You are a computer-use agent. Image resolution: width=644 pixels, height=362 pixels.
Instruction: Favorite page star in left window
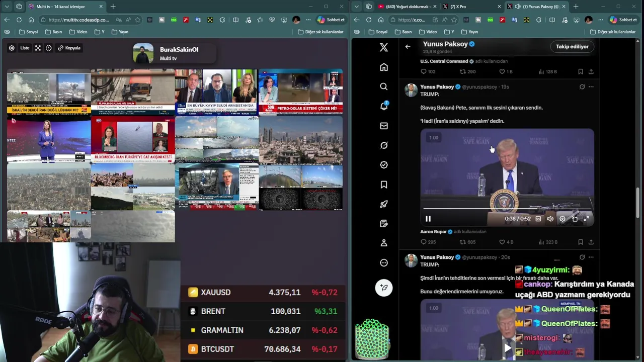tap(137, 20)
